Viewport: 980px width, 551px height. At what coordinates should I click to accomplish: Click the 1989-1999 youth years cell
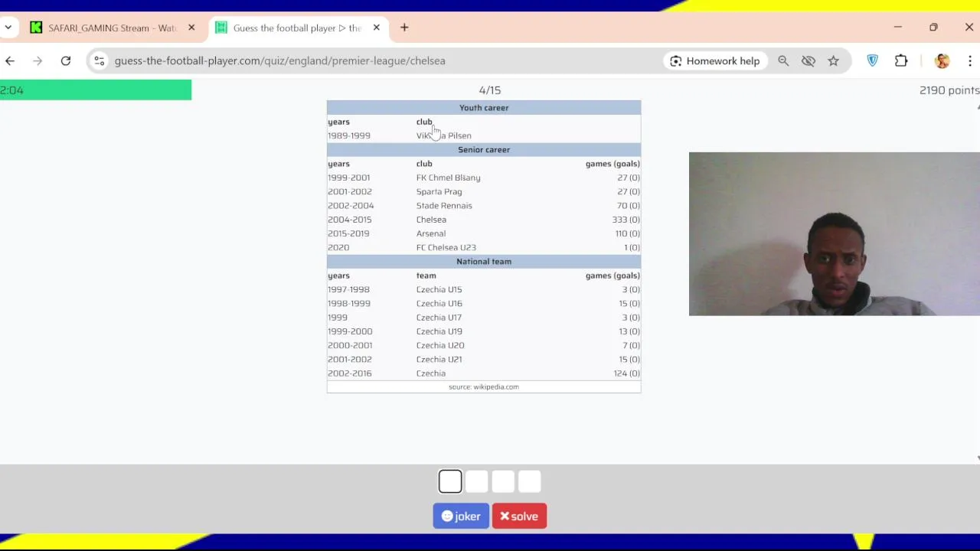point(348,135)
